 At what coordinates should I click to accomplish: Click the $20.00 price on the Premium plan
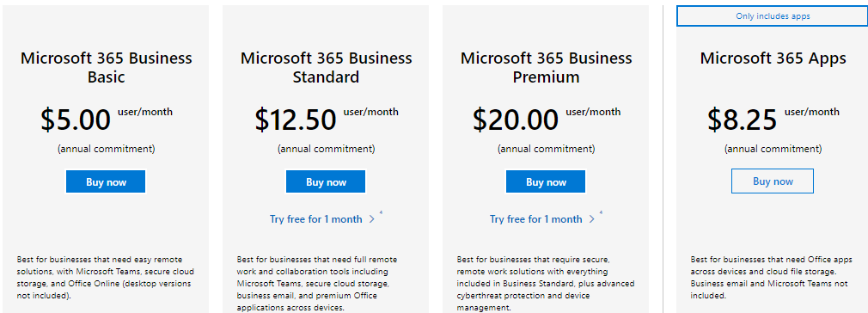[x=516, y=120]
